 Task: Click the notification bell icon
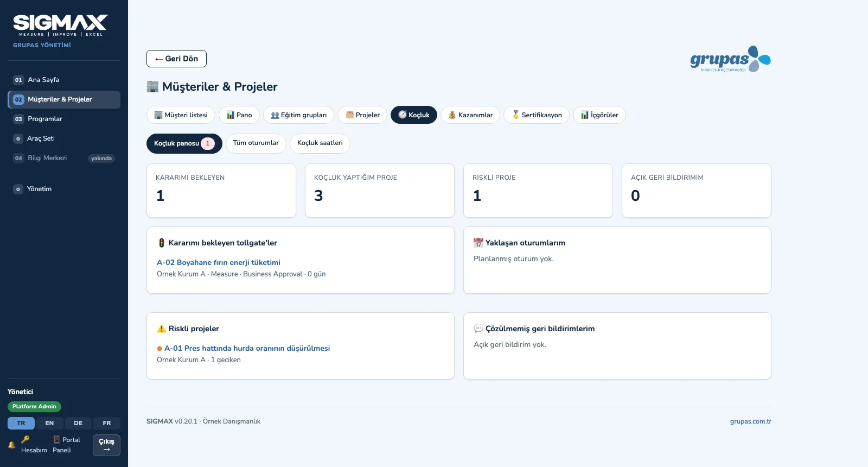click(11, 445)
